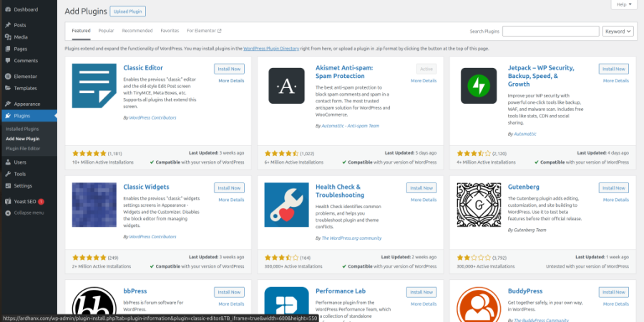Screen dimensions: 644x322
Task: Open More Details for Classic Widgets
Action: 231,200
